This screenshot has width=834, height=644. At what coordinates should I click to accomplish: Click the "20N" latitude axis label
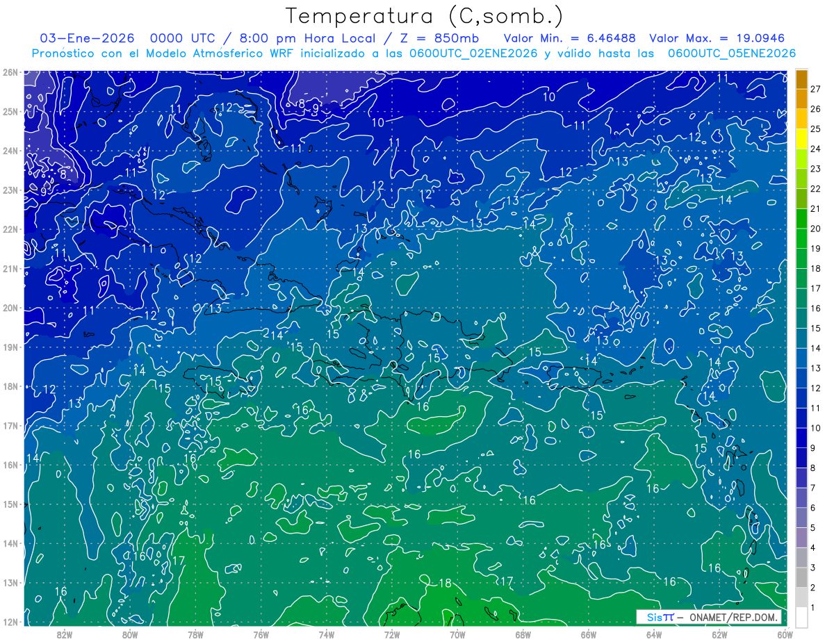10,308
